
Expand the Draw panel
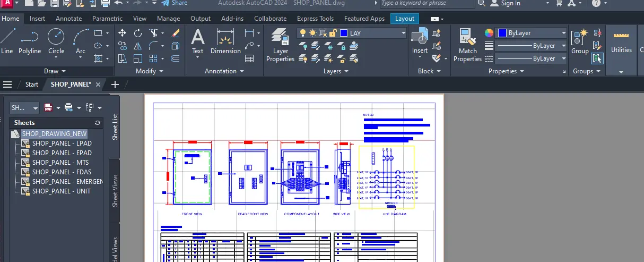(55, 71)
